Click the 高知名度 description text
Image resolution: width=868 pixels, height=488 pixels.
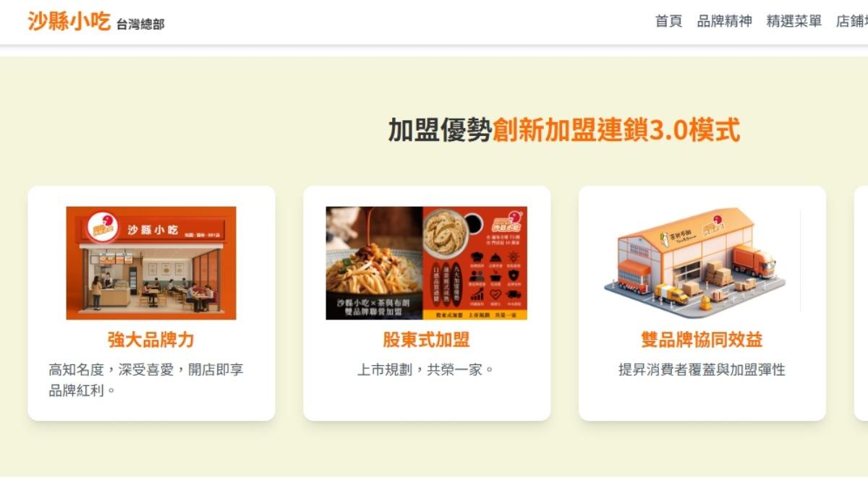[147, 380]
